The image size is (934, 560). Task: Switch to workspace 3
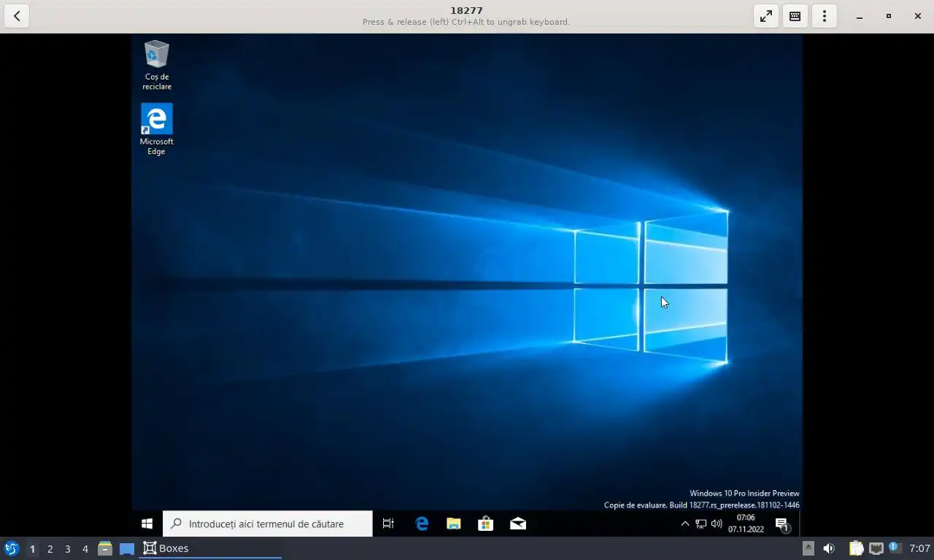pos(67,548)
